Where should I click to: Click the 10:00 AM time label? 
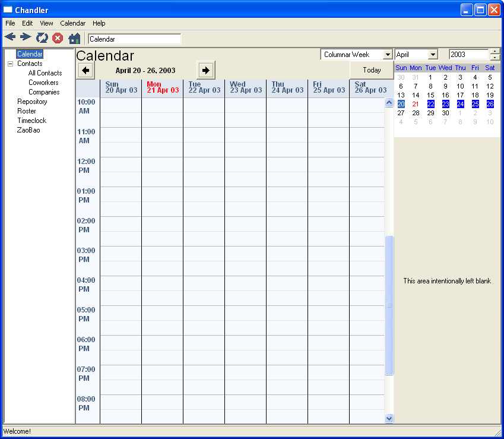(86, 106)
